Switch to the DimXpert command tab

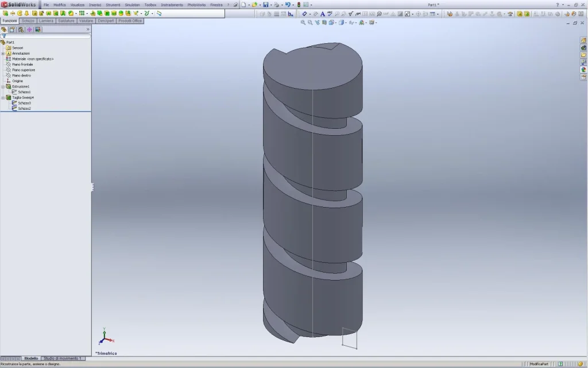click(x=106, y=21)
